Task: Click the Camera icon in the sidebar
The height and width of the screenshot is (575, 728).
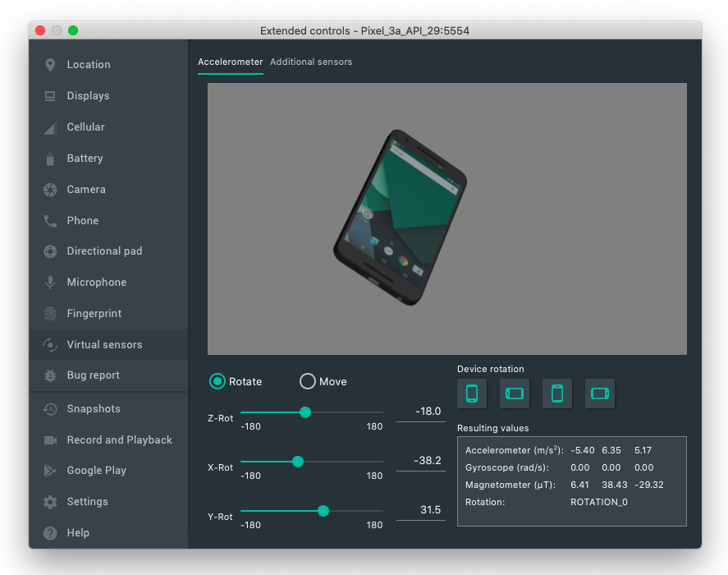Action: coord(50,190)
